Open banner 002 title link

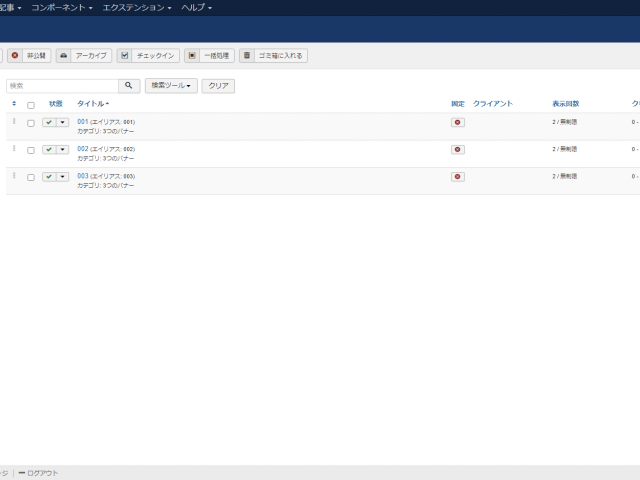pyautogui.click(x=83, y=148)
